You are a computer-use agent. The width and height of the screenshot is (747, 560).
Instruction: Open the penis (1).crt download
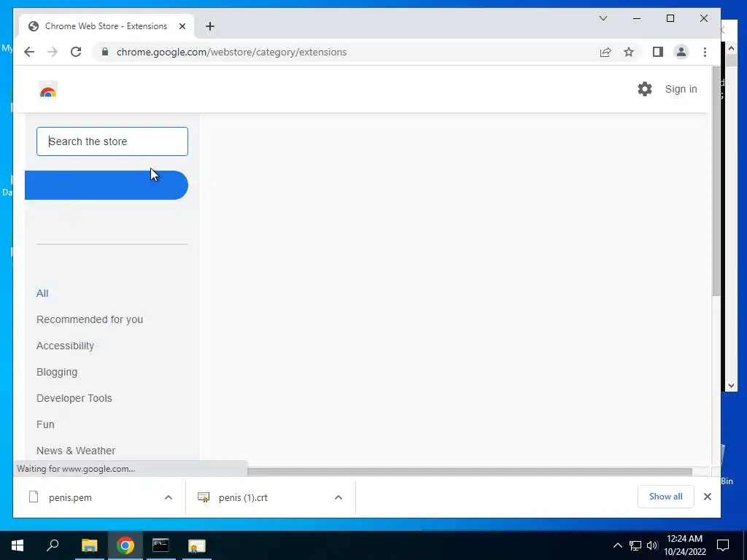[x=243, y=497]
